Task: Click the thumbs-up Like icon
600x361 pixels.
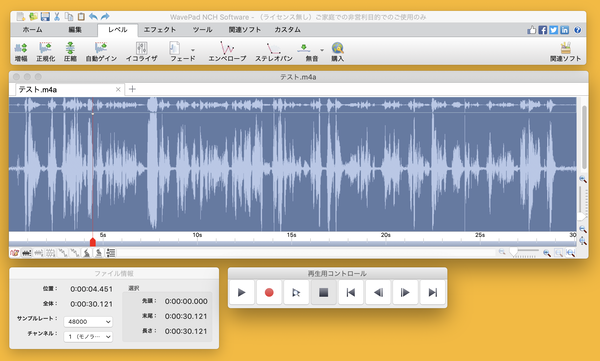Action: pos(532,30)
